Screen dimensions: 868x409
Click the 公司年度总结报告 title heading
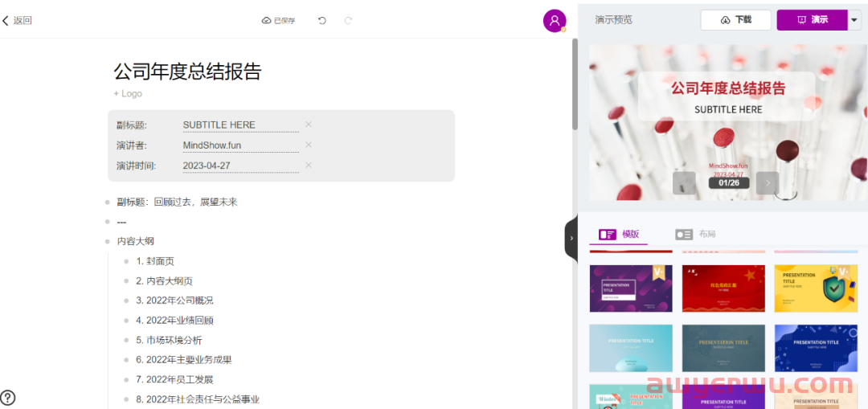coord(187,72)
